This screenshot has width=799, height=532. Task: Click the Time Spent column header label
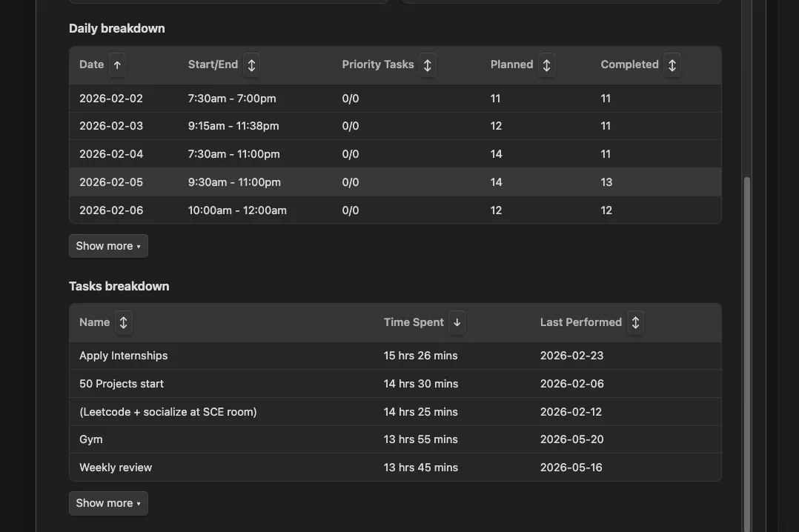(414, 322)
